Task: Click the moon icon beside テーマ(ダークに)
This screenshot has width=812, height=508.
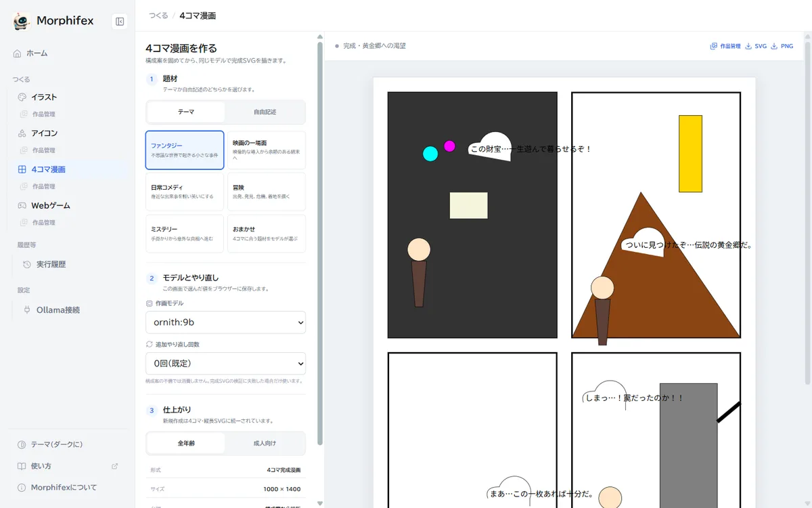Action: [22, 444]
